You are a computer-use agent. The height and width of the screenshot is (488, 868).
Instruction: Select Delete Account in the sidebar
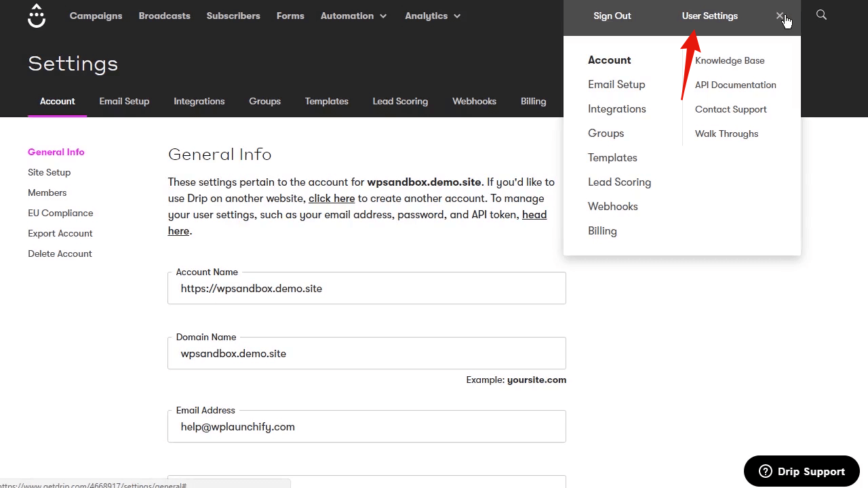click(x=60, y=253)
